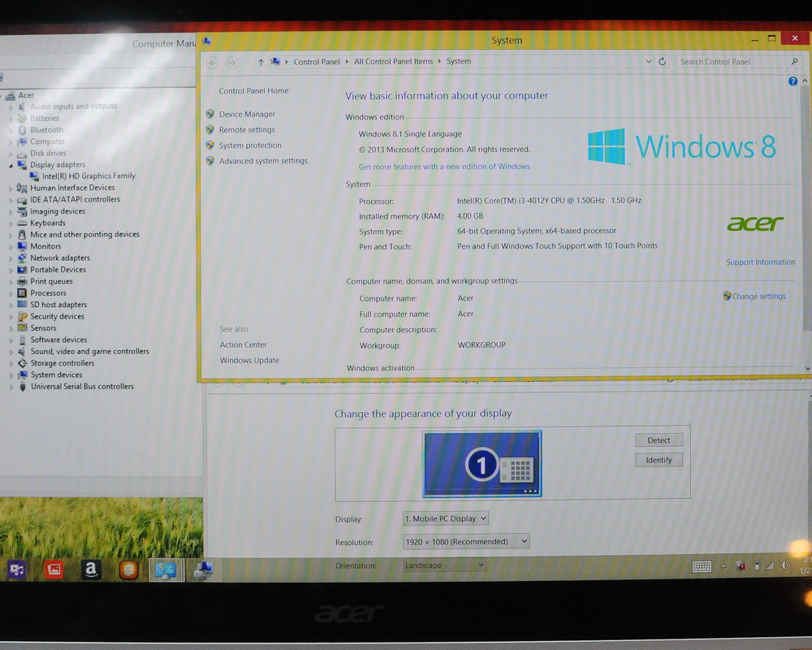This screenshot has height=650, width=812.
Task: Open Device Manager link in System window
Action: coord(247,114)
